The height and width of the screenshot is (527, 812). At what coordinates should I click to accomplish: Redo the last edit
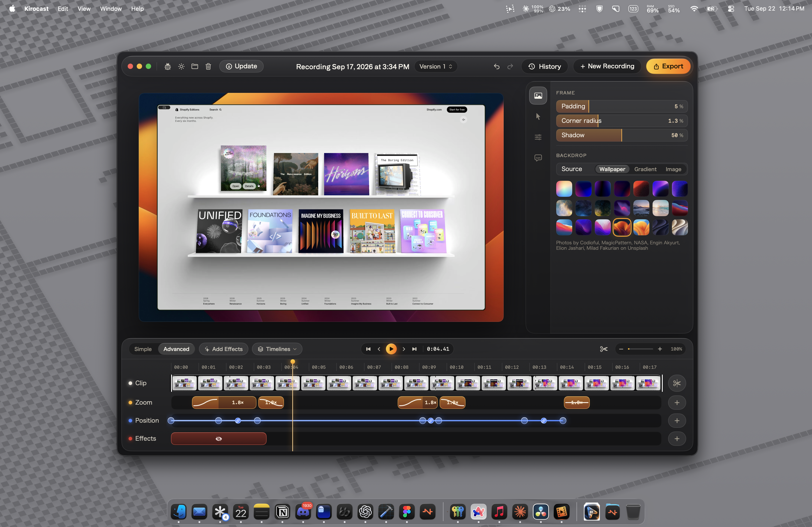(x=510, y=66)
